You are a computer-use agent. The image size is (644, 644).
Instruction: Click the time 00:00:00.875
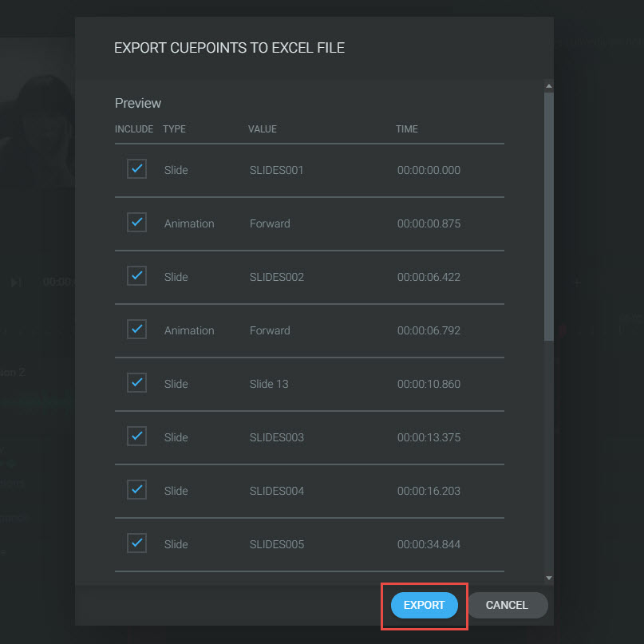(429, 223)
